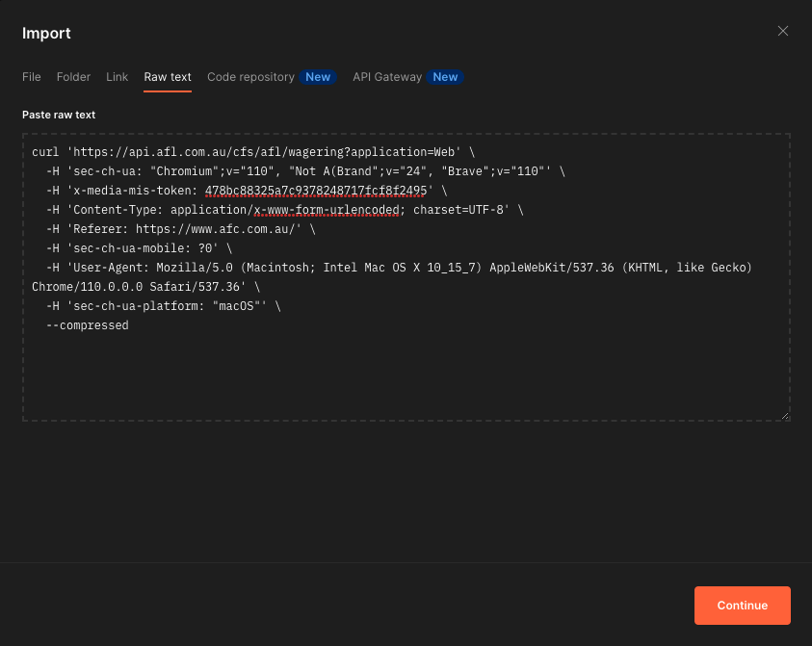The width and height of the screenshot is (812, 646).
Task: Click the Import dialog title
Action: coord(46,33)
